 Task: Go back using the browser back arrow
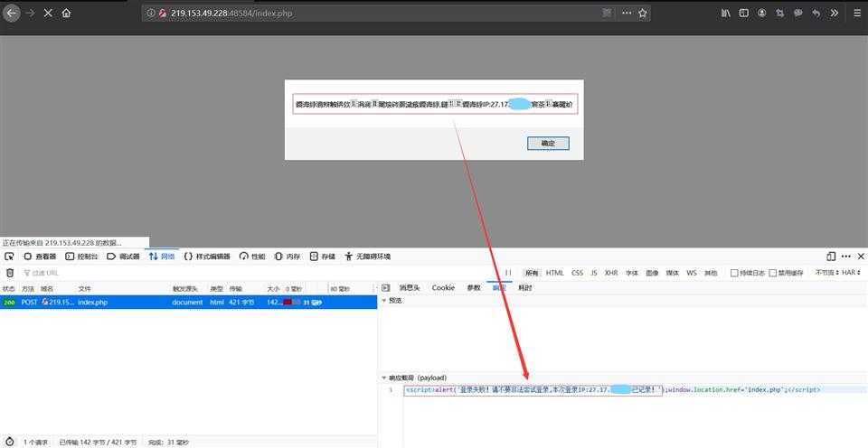pos(11,13)
